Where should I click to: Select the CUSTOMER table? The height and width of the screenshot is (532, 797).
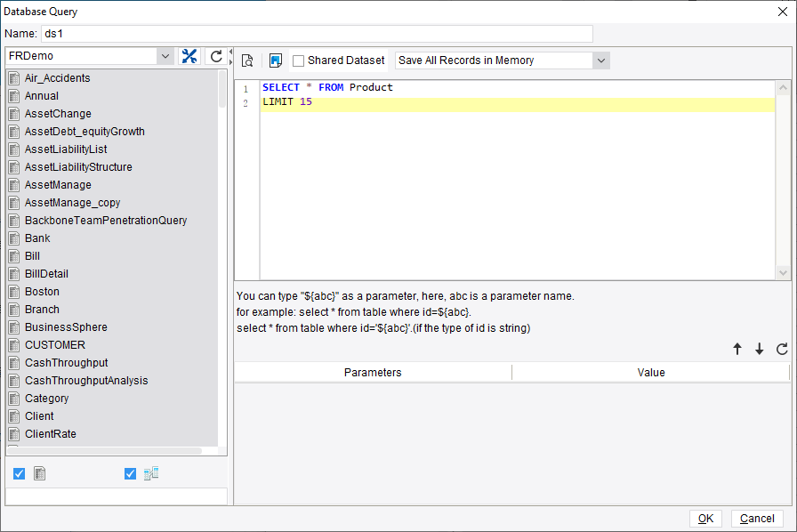(57, 344)
